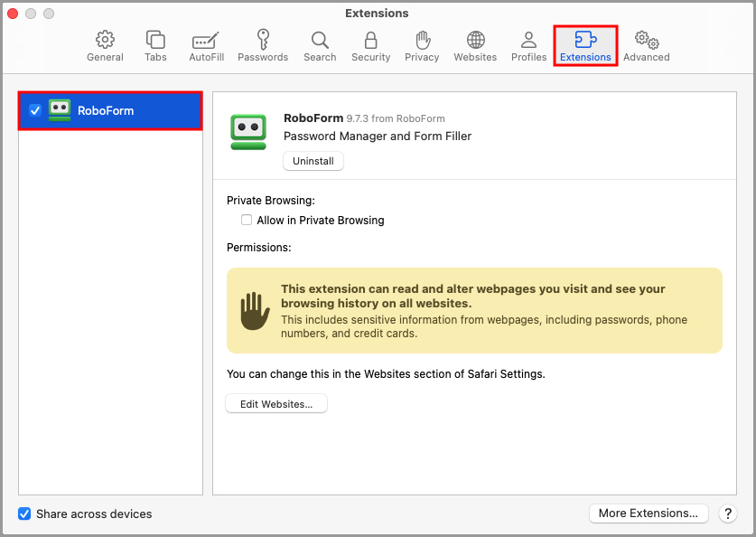Open the Advanced settings tab
The width and height of the screenshot is (756, 537).
pos(646,46)
